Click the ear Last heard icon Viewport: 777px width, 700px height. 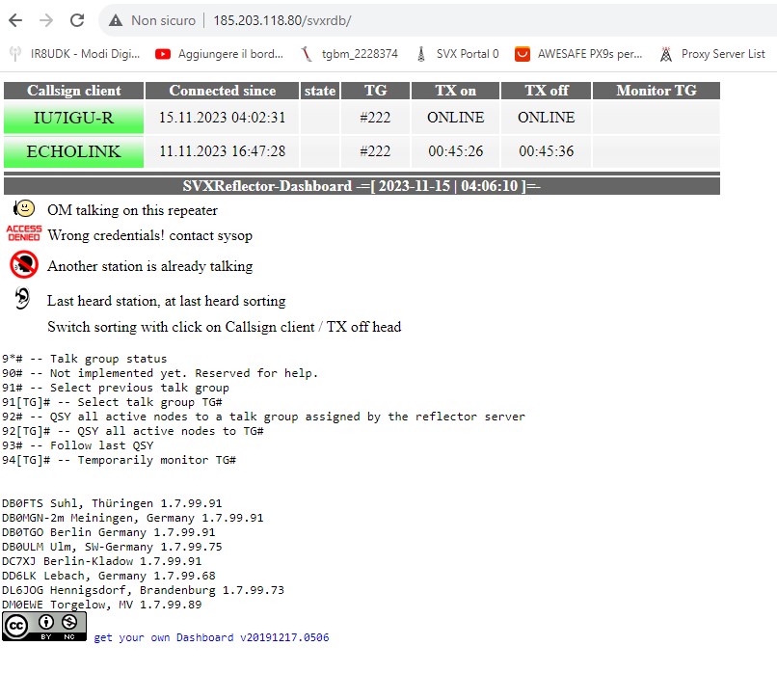22,299
